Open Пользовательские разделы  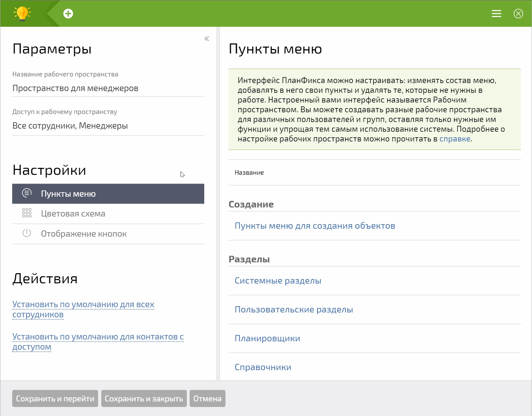294,310
